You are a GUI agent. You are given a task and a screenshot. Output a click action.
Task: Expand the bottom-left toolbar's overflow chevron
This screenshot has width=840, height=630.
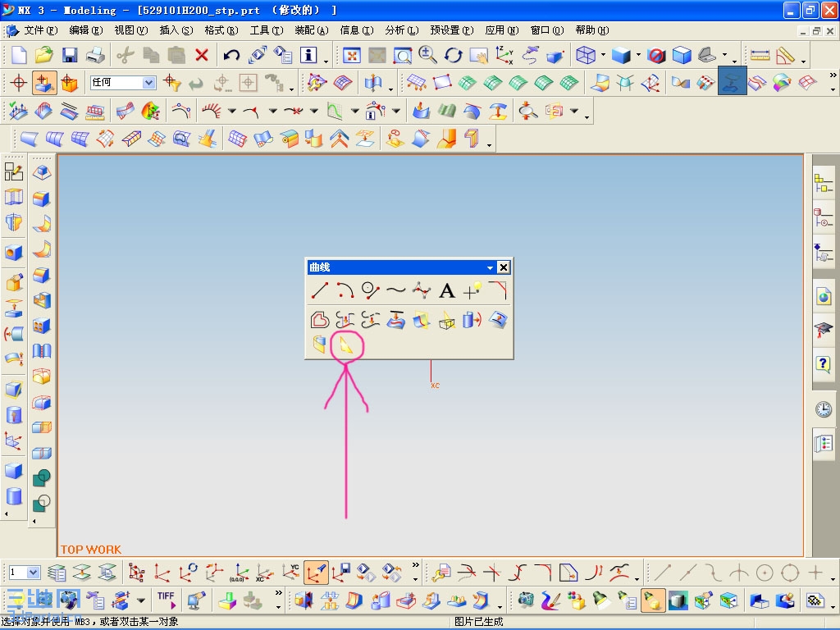tap(278, 592)
